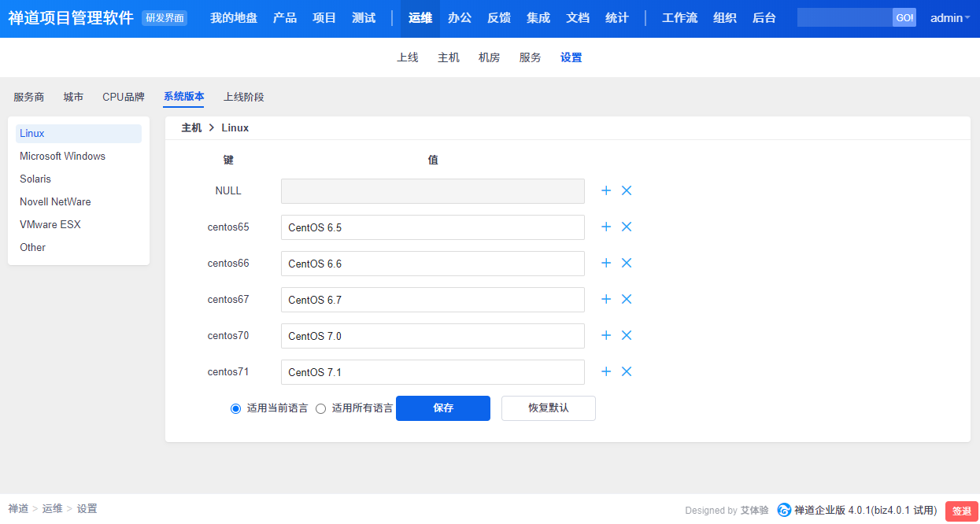980x524 pixels.
Task: Open 集成 in top navigation
Action: [538, 18]
